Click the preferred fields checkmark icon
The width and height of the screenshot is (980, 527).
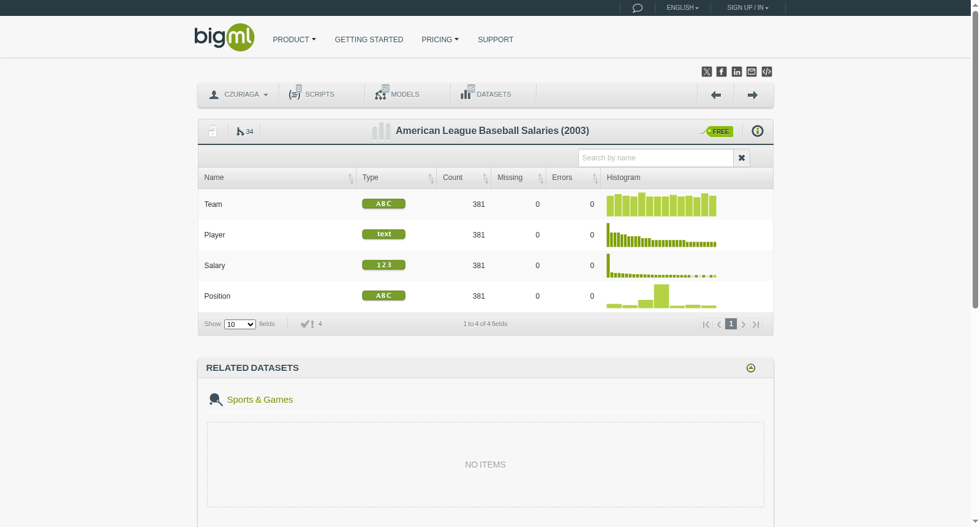pos(307,324)
